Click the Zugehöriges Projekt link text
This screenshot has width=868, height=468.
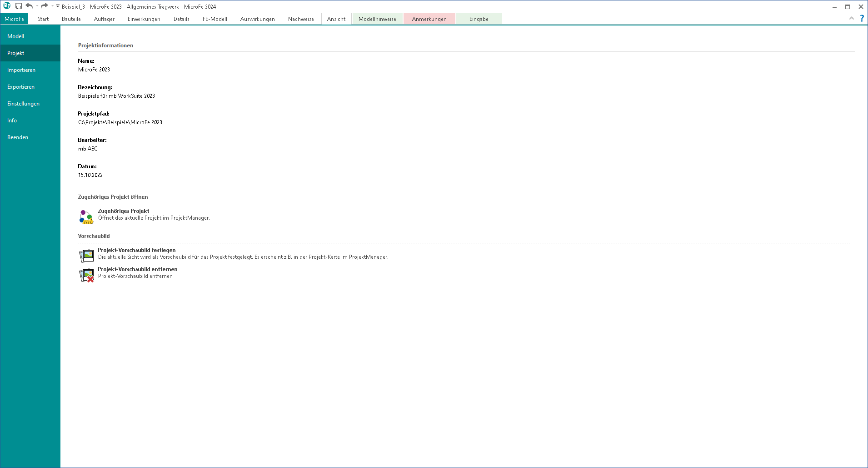124,211
